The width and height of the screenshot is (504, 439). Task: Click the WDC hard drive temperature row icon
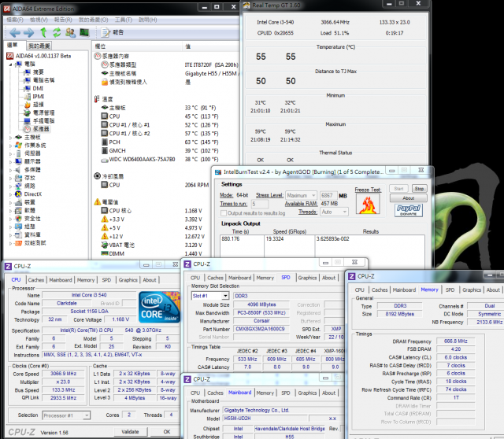(105, 159)
